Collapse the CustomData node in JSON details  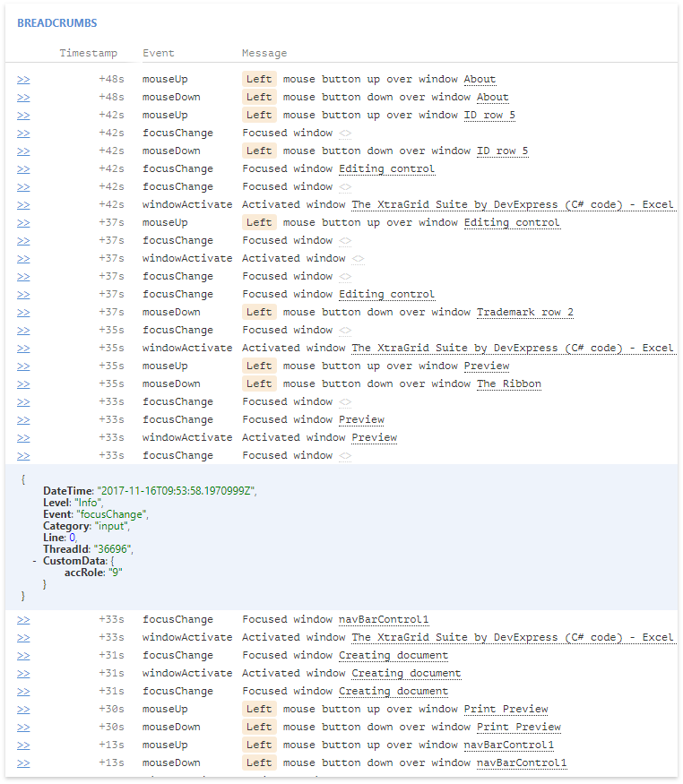34,561
